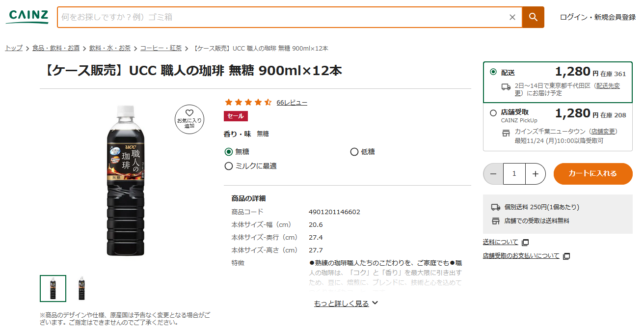Clear the search box with X icon
Image resolution: width=644 pixels, height=332 pixels.
512,17
